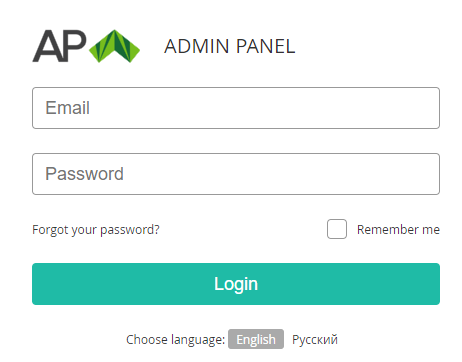Click the highlighted English language button
This screenshot has width=462, height=362.
click(256, 339)
